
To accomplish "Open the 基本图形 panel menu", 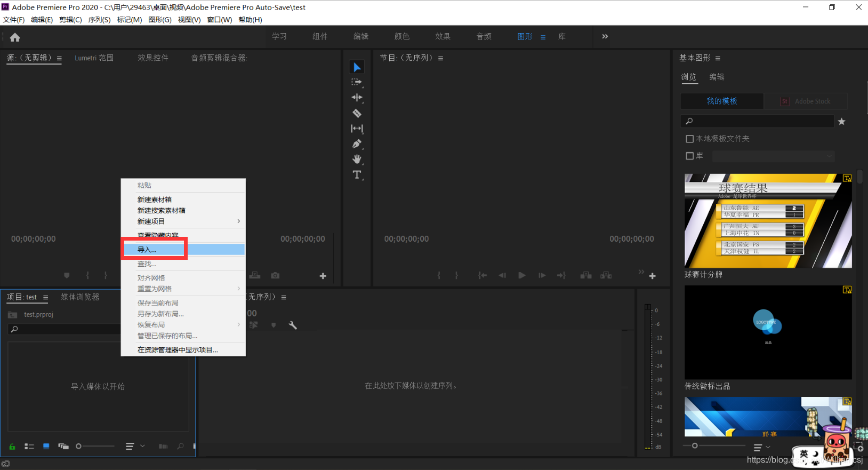I will tap(718, 58).
